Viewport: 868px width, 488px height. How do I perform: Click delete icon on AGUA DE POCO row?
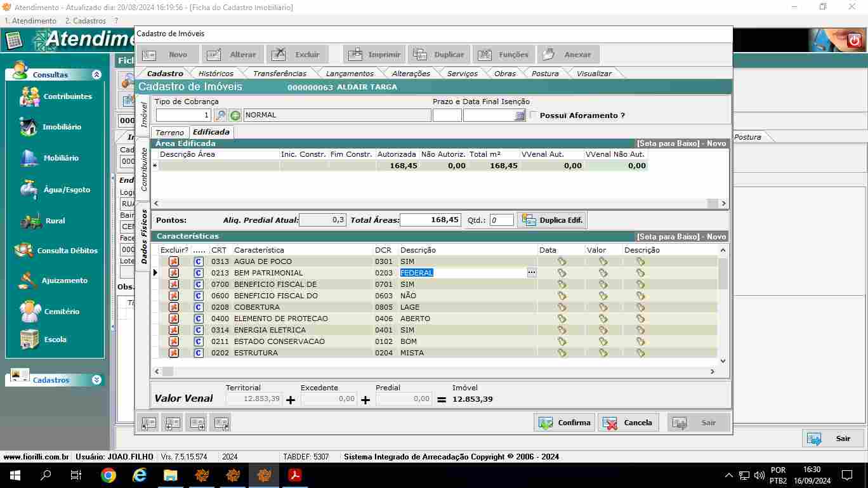coord(174,261)
